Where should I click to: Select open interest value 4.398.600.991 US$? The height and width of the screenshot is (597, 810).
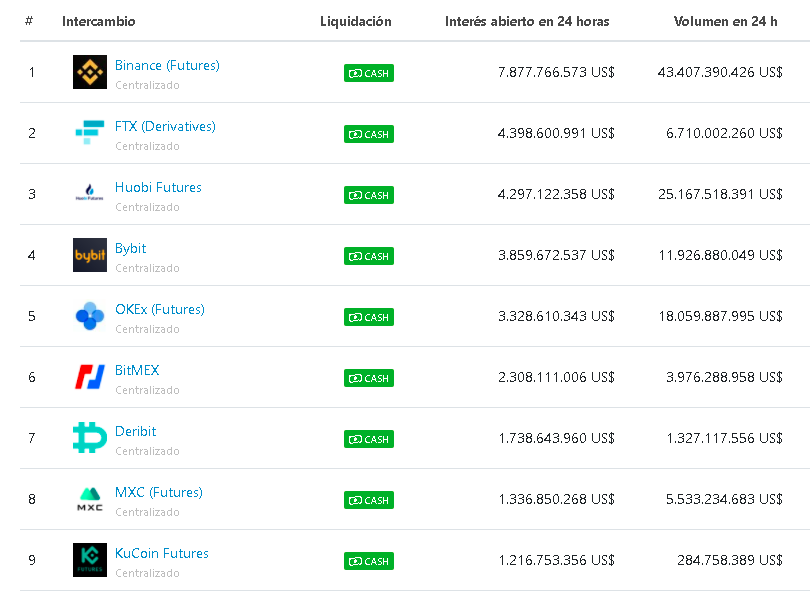coord(556,133)
